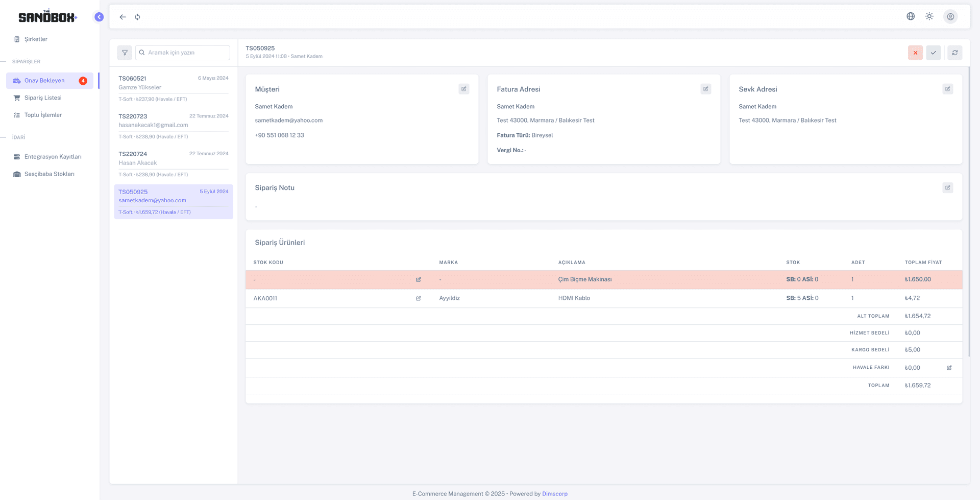Go to Entegrasyon Kayıtları page

(x=53, y=157)
